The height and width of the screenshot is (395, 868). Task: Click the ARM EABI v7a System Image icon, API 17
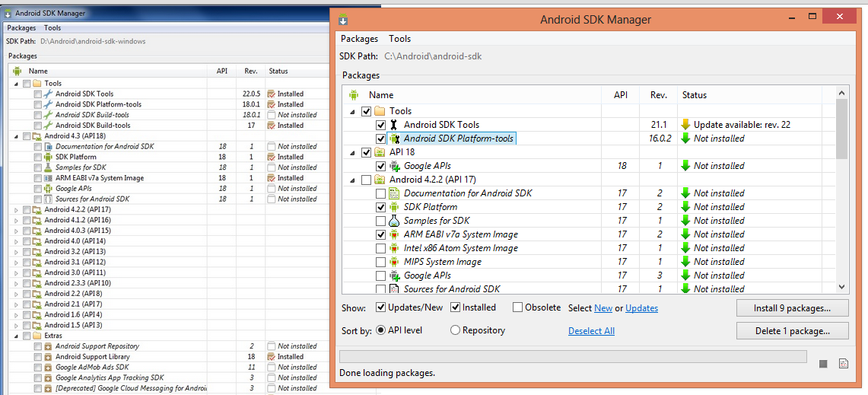point(394,234)
